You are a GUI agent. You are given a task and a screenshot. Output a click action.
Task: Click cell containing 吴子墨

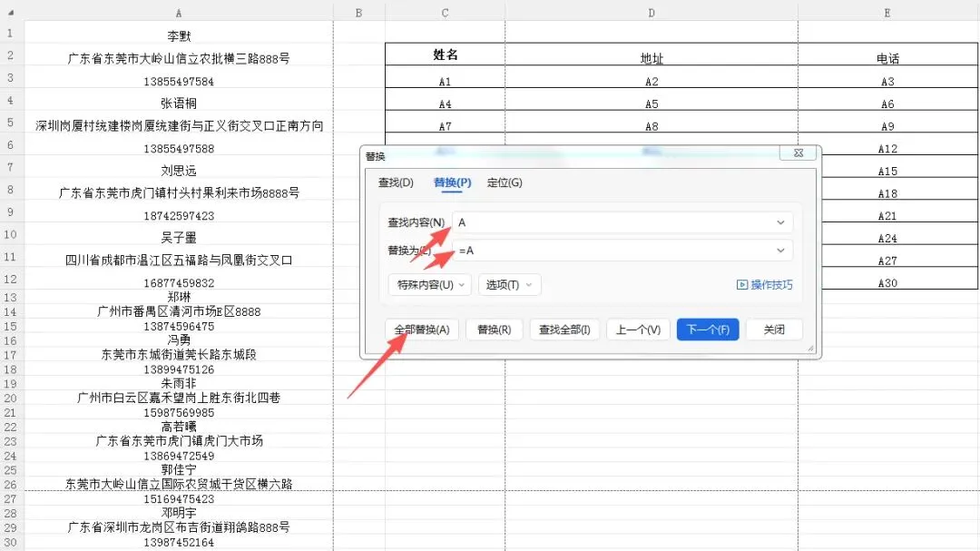click(x=179, y=238)
